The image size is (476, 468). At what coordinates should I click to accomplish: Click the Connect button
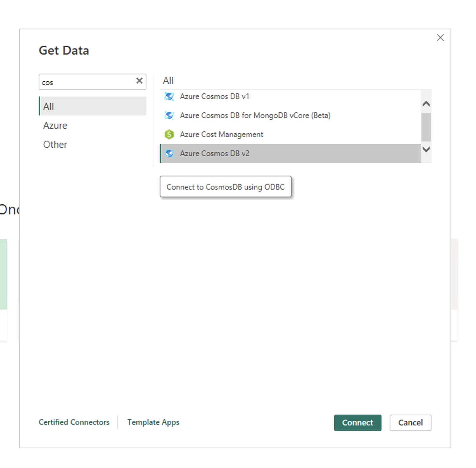tap(357, 423)
